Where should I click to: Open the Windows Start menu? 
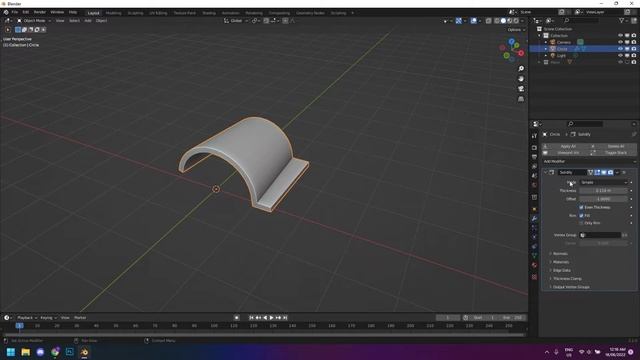point(11,352)
